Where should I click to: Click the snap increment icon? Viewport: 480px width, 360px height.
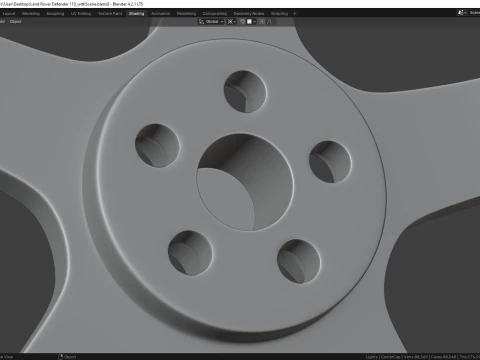[x=249, y=22]
